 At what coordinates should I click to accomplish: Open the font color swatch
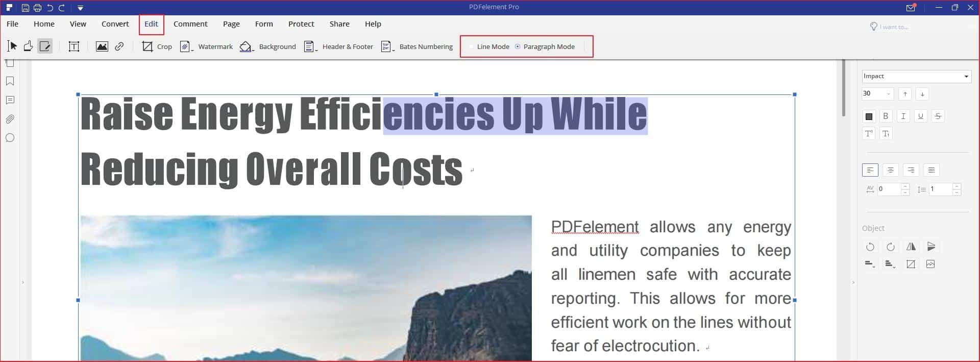tap(869, 116)
